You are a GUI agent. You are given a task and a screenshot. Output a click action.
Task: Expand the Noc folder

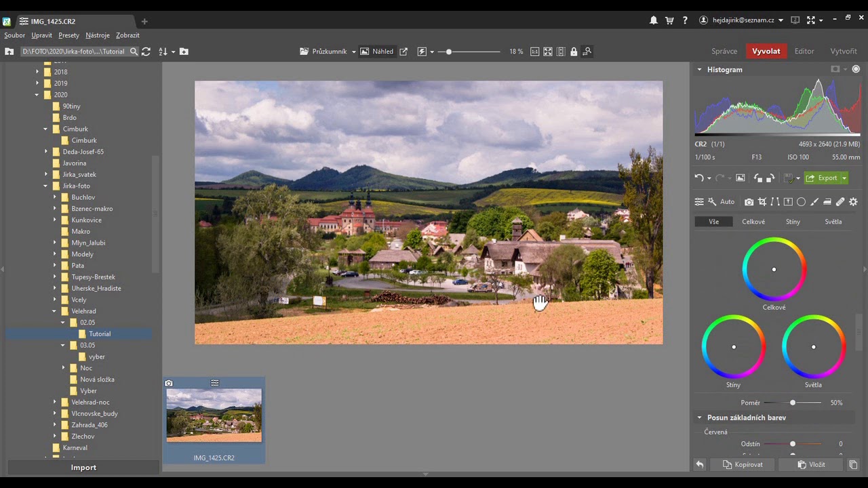(x=64, y=368)
